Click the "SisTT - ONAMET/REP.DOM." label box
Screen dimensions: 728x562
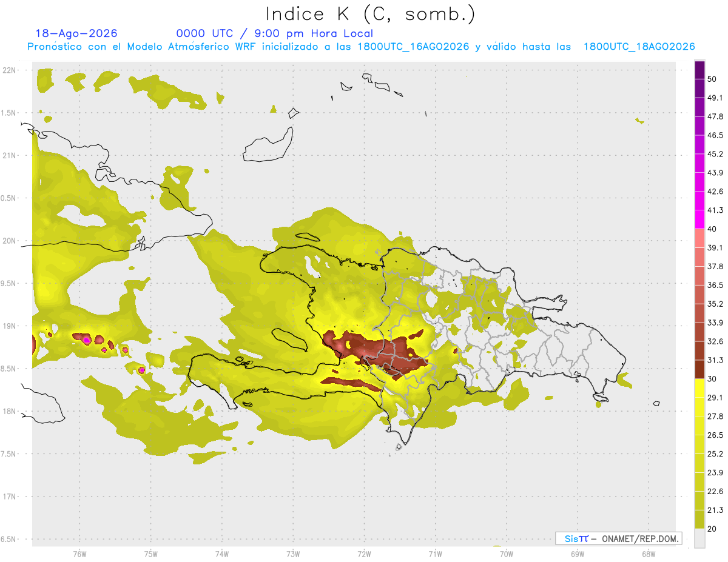point(619,538)
